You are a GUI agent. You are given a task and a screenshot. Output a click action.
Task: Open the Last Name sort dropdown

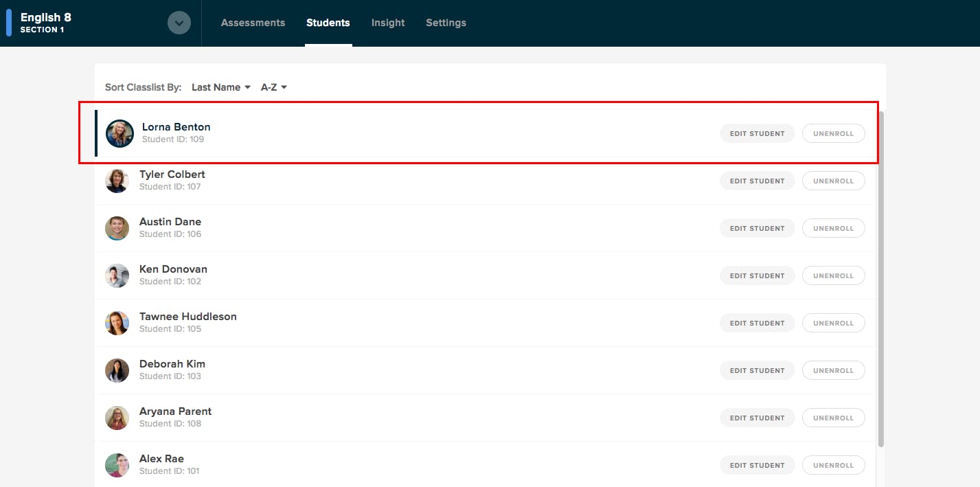[220, 87]
